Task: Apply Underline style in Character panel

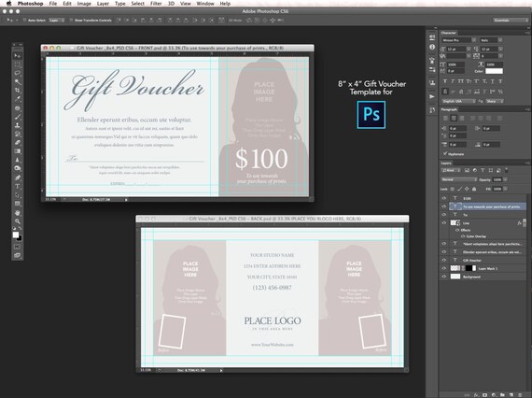Action: [492, 81]
